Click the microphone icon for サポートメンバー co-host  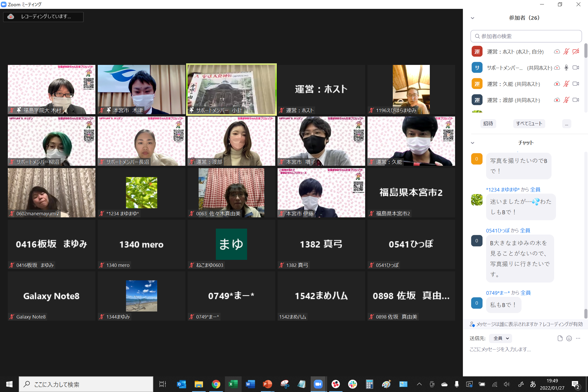coord(566,68)
